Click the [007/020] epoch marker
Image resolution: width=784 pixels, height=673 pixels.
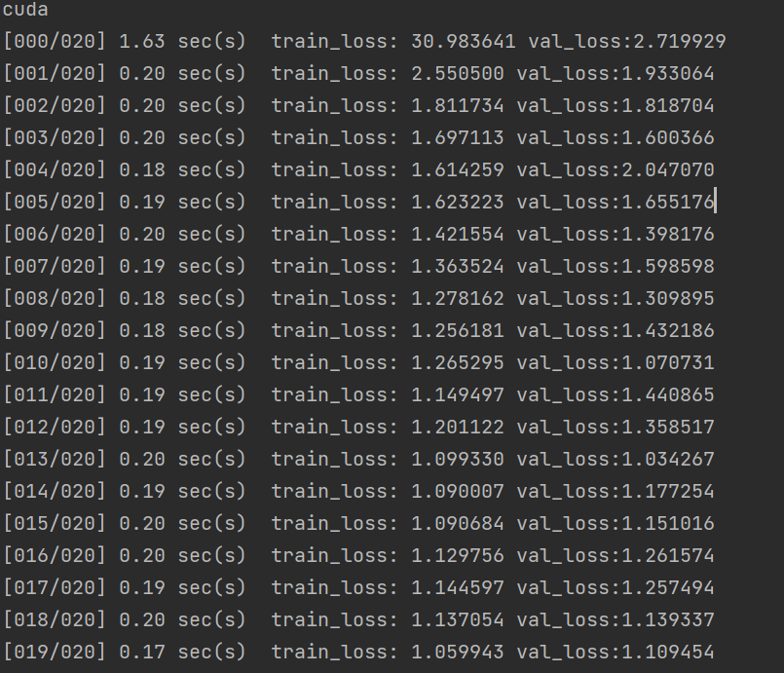[55, 266]
